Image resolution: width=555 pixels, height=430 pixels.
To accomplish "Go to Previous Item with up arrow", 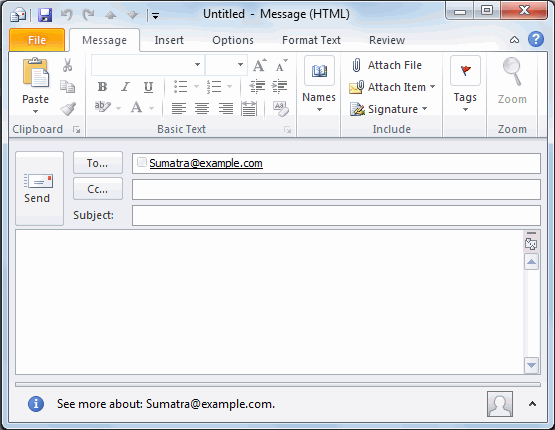I will 111,15.
